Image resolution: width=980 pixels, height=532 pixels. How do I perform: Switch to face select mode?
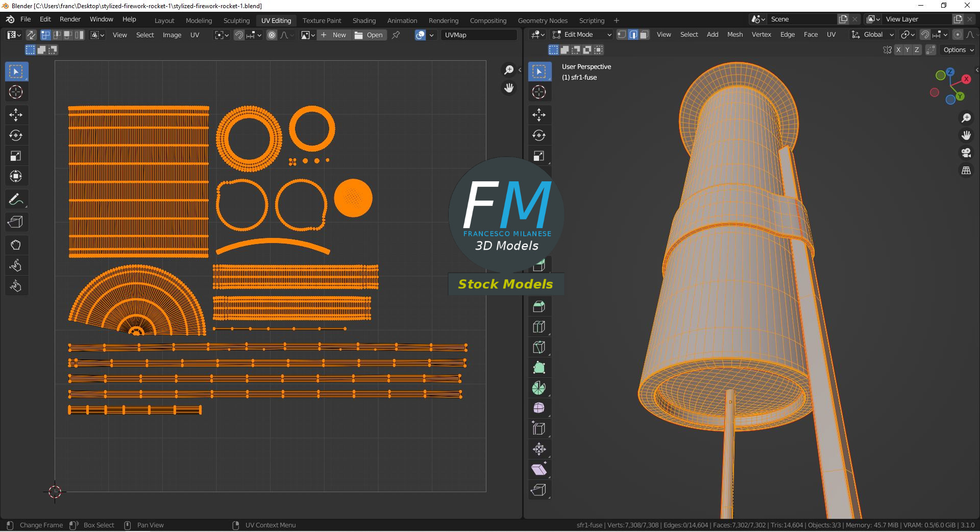point(644,35)
